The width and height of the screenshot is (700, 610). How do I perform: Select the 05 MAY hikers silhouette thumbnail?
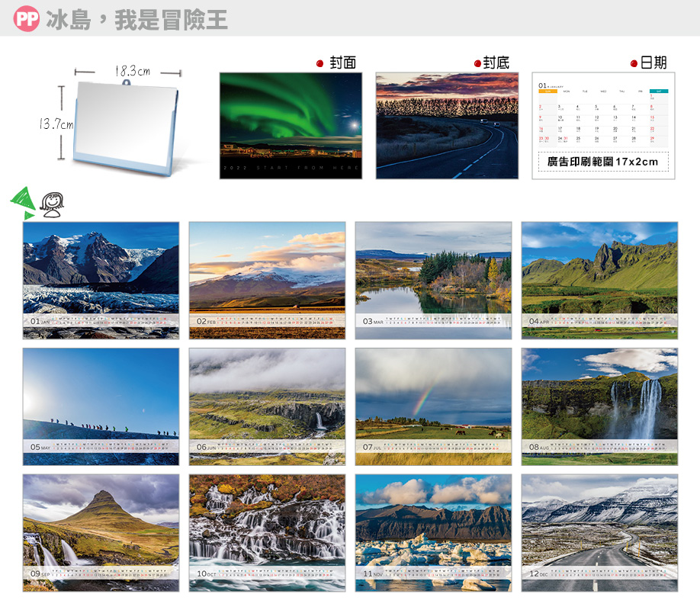coord(101,406)
